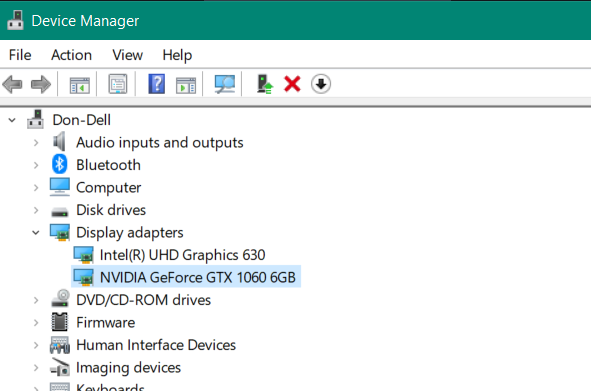
Task: Select the Computer label
Action: click(x=109, y=188)
